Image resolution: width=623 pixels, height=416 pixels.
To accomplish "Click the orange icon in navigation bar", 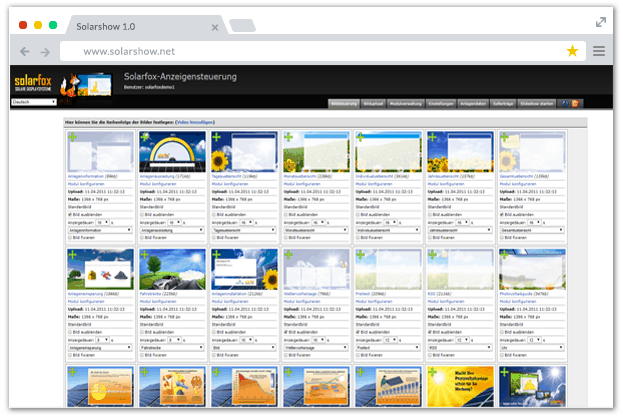I will pos(575,104).
